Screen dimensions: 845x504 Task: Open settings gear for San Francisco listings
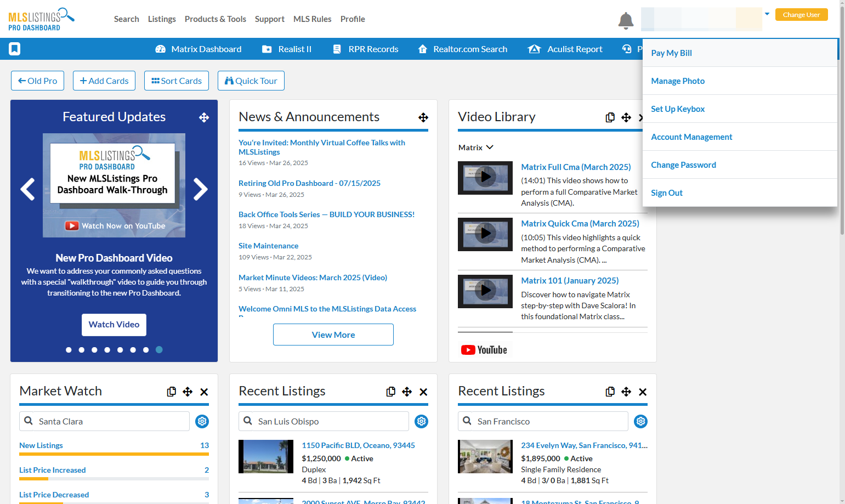[x=640, y=421]
